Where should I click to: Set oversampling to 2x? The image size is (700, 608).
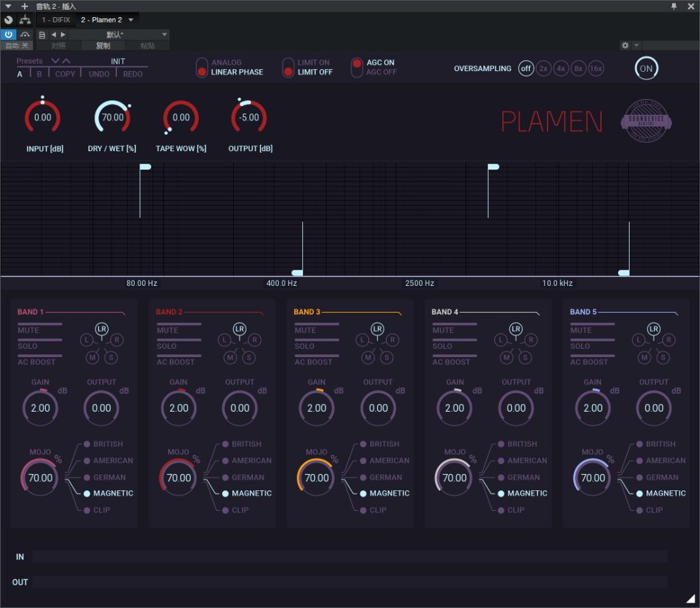coord(543,68)
